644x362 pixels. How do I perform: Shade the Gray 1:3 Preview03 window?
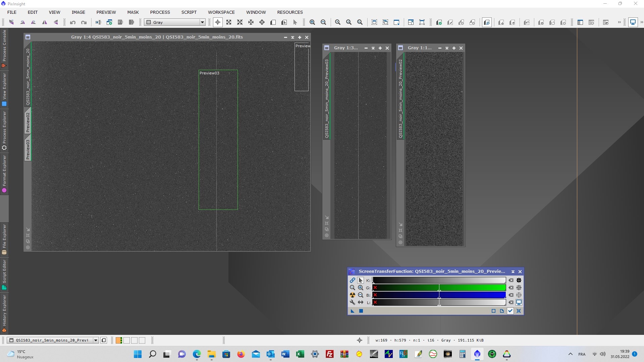pos(373,48)
